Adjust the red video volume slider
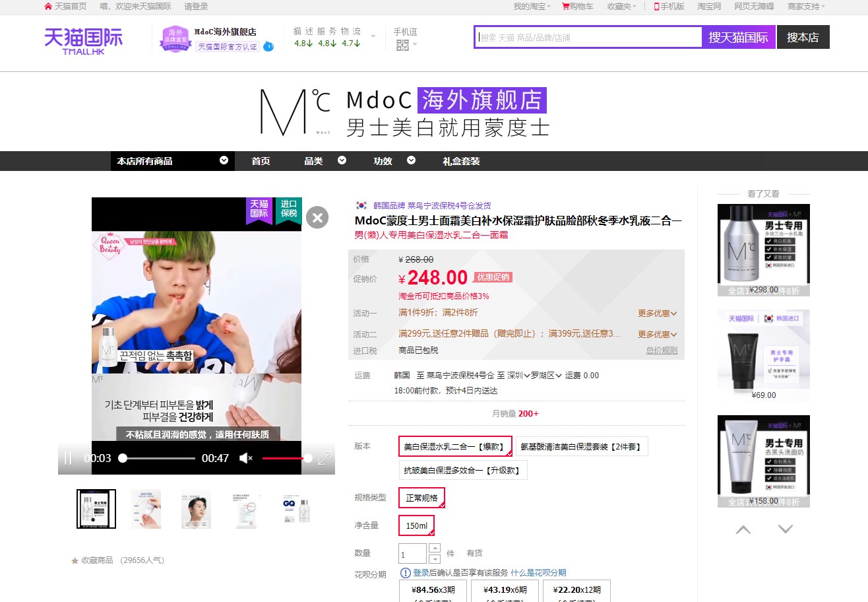The height and width of the screenshot is (602, 868). click(x=286, y=458)
